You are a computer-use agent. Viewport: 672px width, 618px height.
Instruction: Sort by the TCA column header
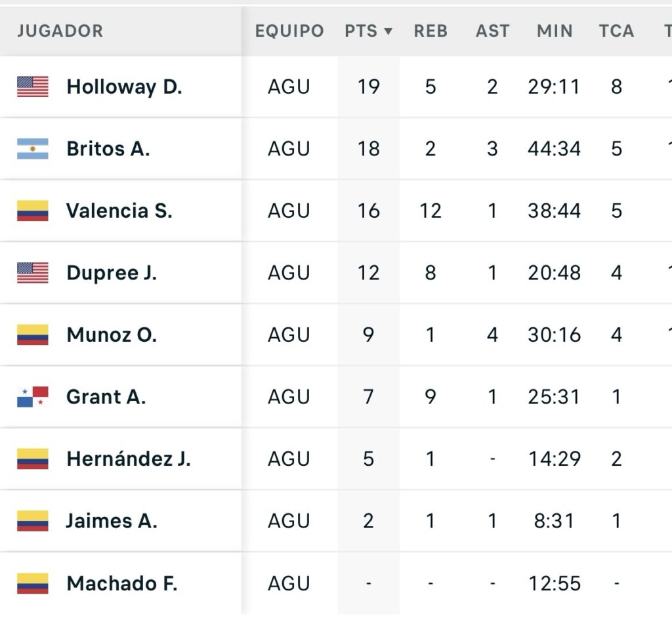(616, 31)
